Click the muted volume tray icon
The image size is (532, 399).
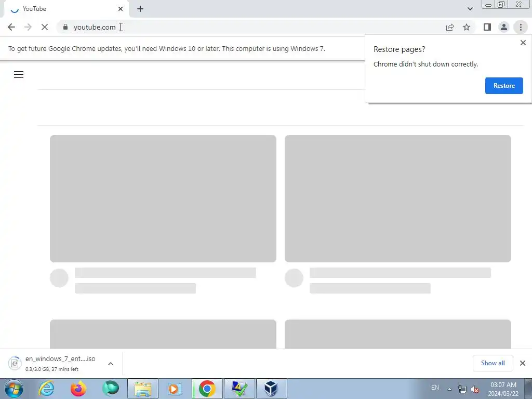pos(475,389)
